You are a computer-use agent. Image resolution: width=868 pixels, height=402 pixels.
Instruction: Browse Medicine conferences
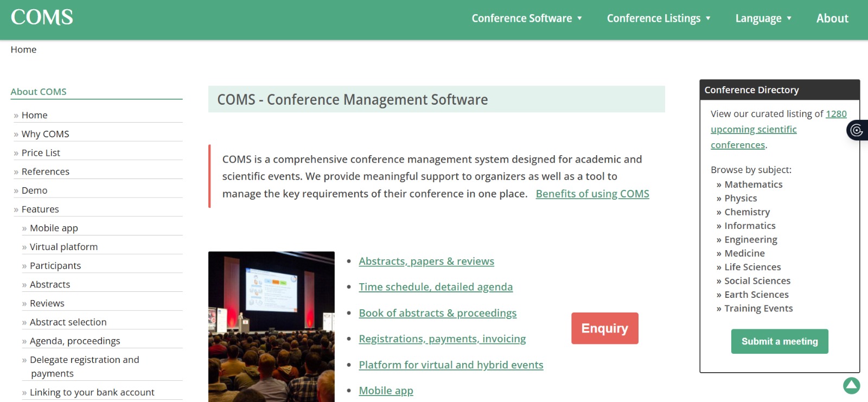pyautogui.click(x=744, y=253)
